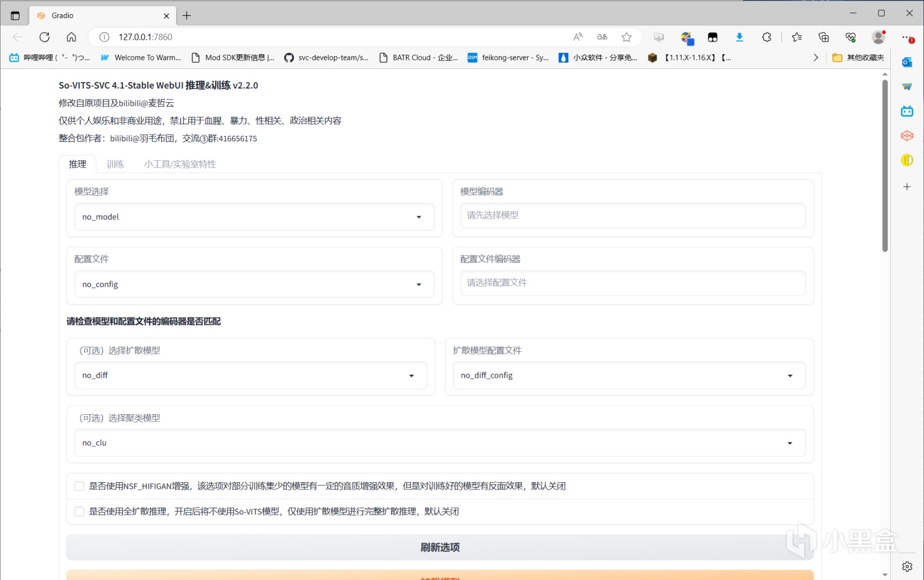Click the 修改自原项目及bilibili@麦哲云 text
This screenshot has width=924, height=580.
[x=116, y=103]
